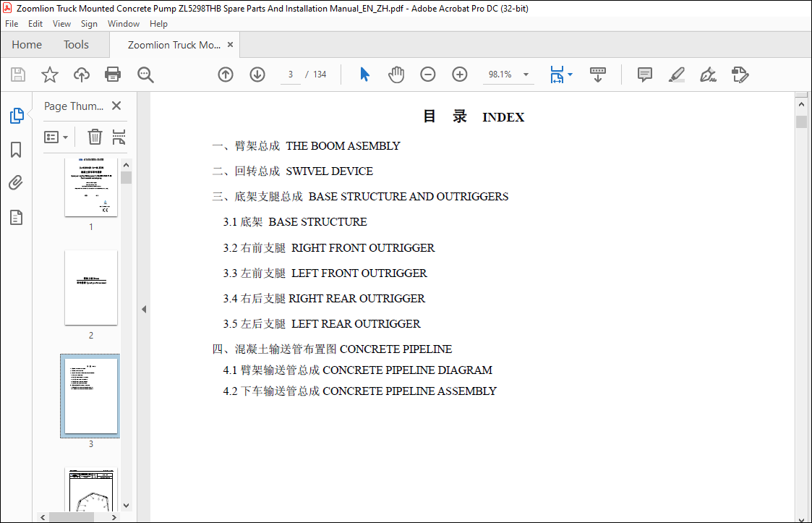Viewport: 812px width, 523px height.
Task: Delete selected page with trash icon
Action: click(95, 137)
